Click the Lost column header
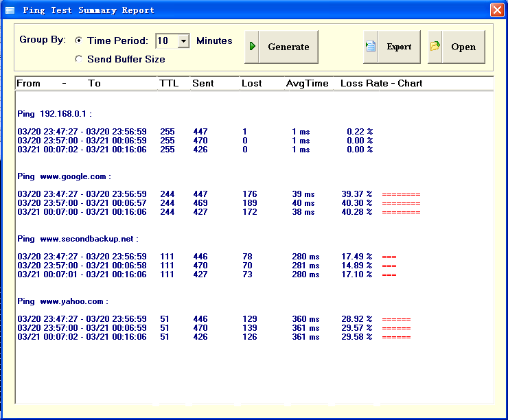508x420 pixels. [251, 83]
